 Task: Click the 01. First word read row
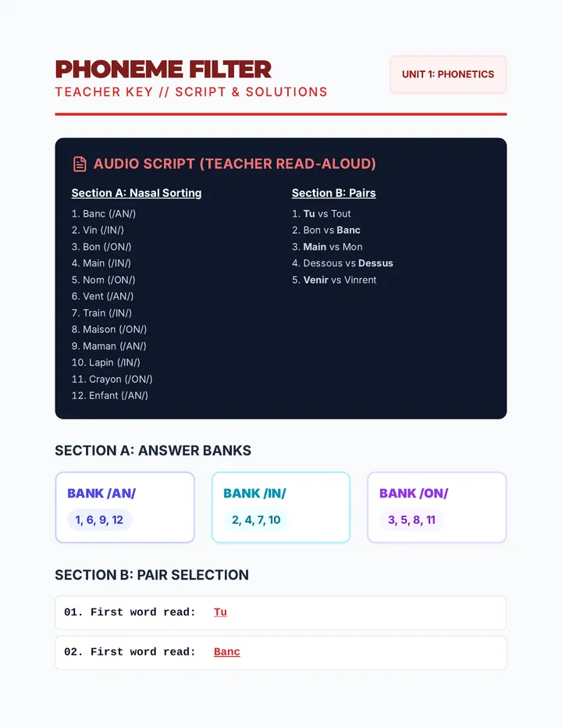(x=281, y=613)
